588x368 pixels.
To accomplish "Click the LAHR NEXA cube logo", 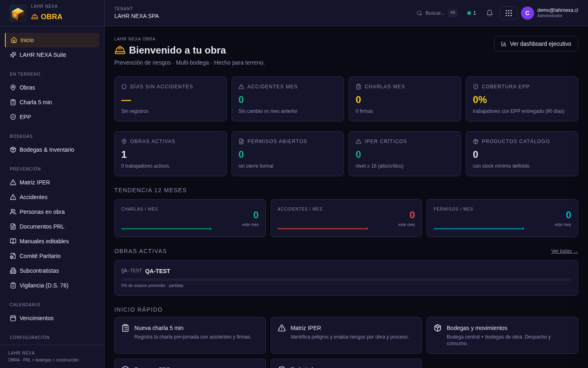I will coord(18,13).
